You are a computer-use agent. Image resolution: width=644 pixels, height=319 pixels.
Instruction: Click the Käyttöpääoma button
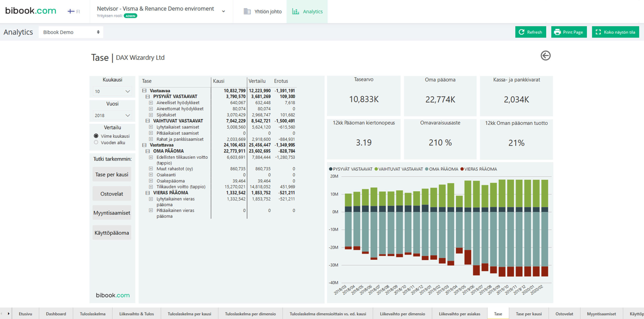pos(112,233)
